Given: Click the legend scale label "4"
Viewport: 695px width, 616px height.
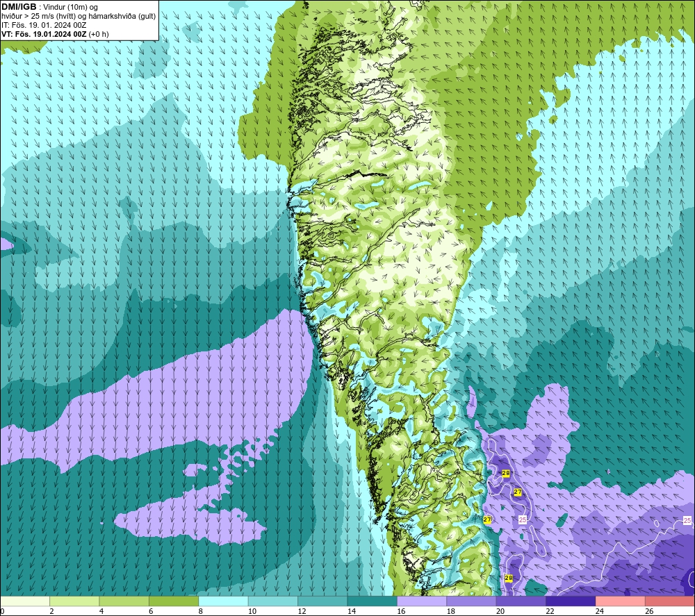Looking at the screenshot, I should click(101, 611).
